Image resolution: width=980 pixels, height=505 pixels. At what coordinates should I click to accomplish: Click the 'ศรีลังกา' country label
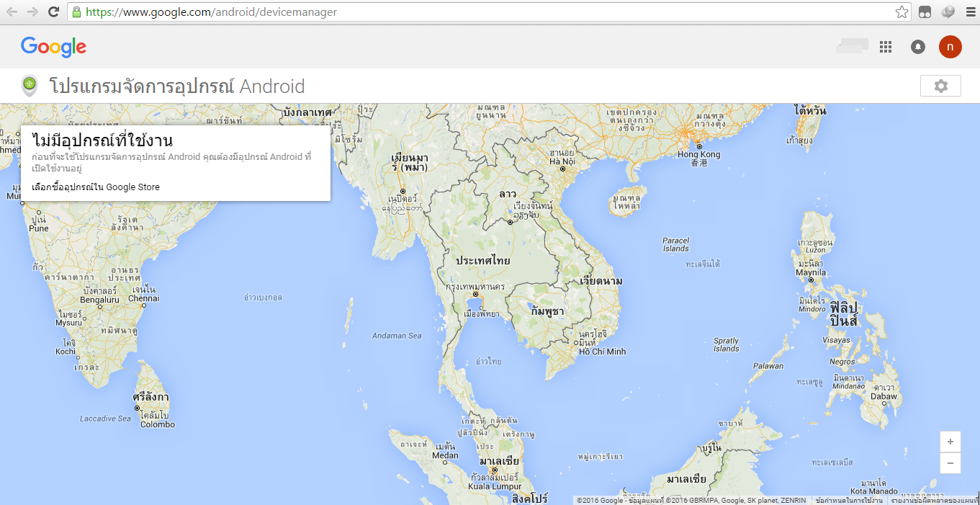click(150, 397)
